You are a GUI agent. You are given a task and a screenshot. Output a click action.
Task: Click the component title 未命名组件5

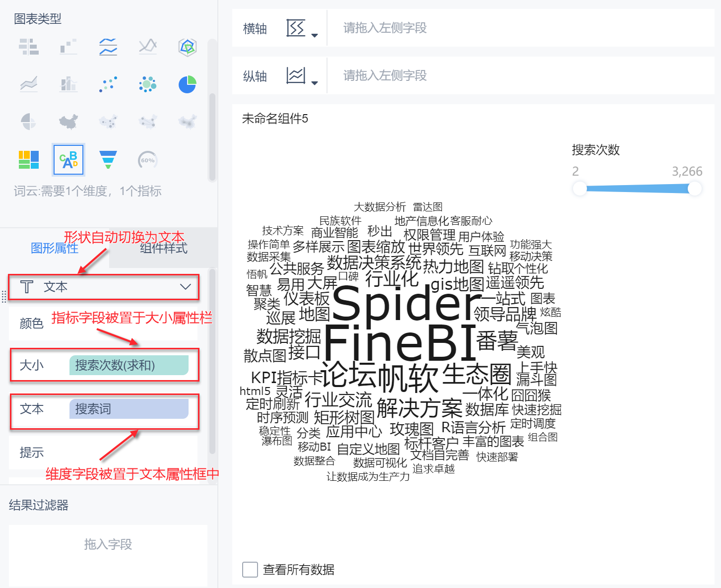click(x=275, y=119)
